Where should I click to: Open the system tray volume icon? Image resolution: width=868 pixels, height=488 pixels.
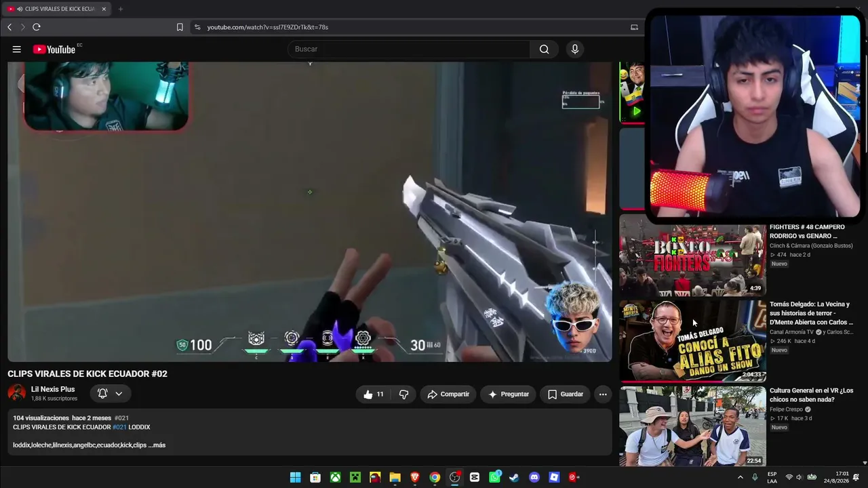(799, 477)
